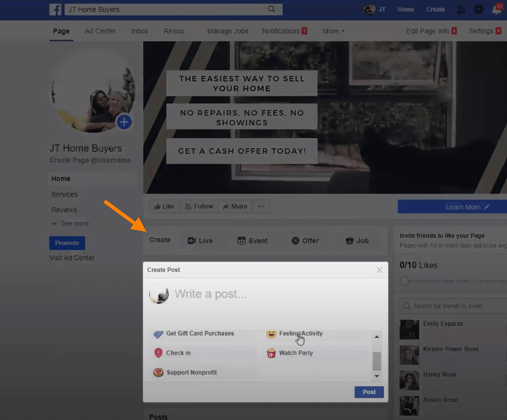Image resolution: width=507 pixels, height=420 pixels.
Task: Click Hailey Rose's thumbnail
Action: click(409, 380)
